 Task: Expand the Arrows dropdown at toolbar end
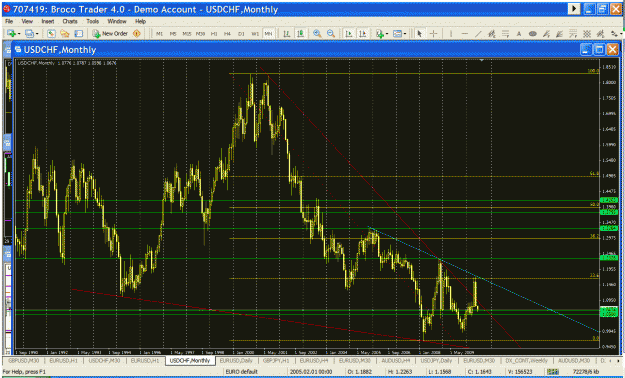[621, 34]
